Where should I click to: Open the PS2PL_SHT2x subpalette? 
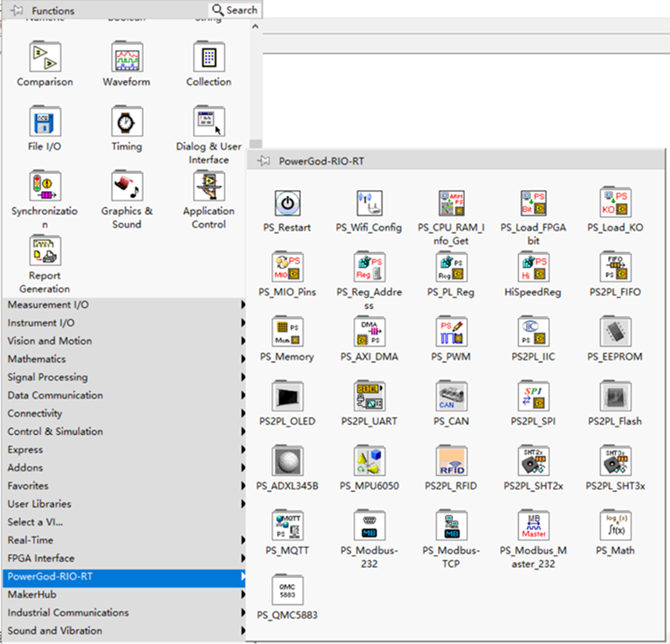(533, 460)
